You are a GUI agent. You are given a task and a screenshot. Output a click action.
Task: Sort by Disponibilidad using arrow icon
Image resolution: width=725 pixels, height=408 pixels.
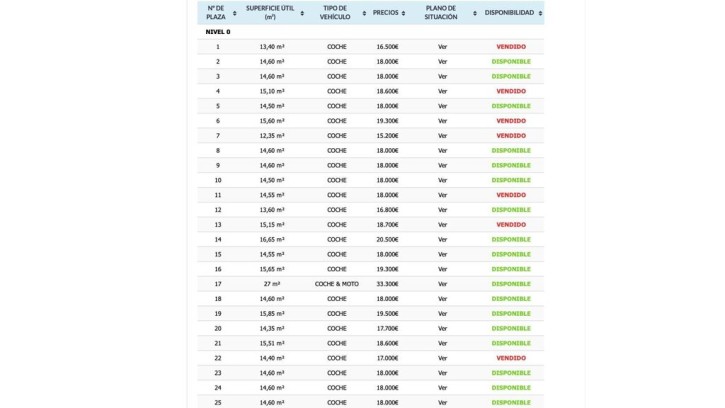click(540, 13)
